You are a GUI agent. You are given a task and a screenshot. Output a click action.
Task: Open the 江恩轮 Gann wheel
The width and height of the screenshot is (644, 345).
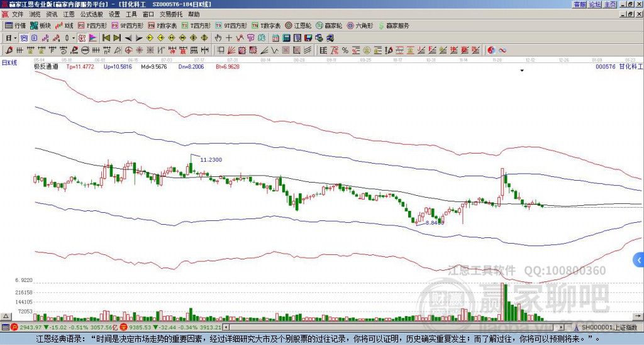click(298, 26)
